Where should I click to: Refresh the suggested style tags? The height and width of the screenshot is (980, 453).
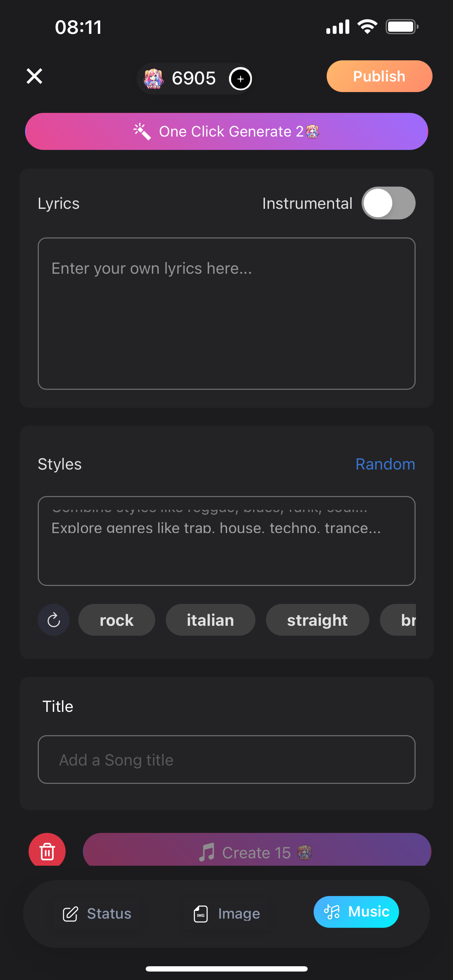coord(54,620)
